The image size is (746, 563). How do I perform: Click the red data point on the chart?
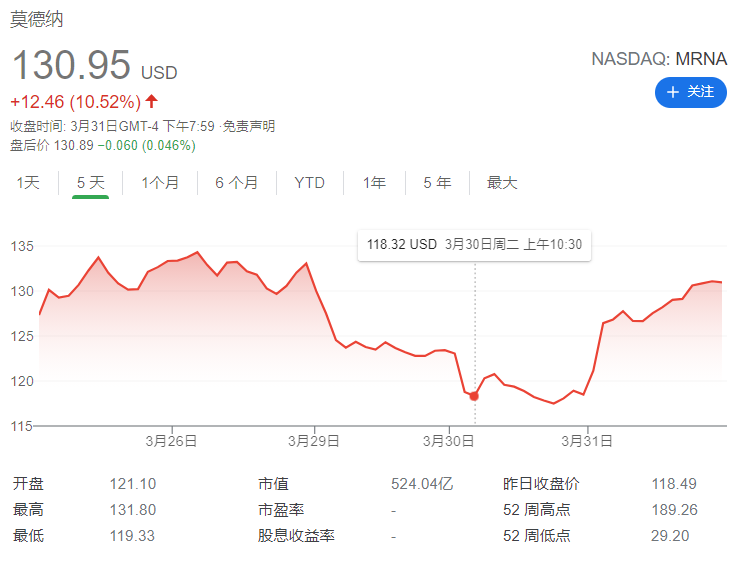tap(474, 396)
